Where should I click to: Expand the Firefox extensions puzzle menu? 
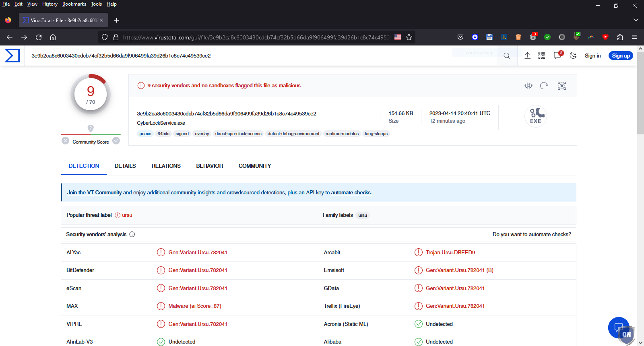(x=620, y=37)
